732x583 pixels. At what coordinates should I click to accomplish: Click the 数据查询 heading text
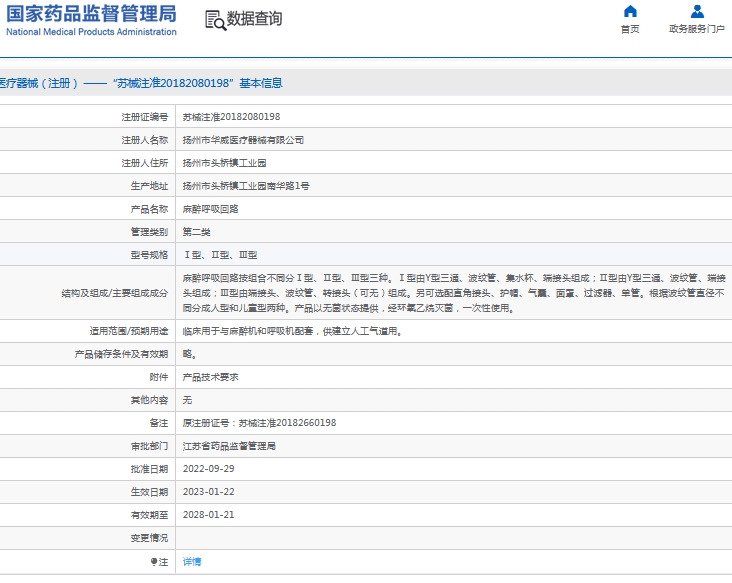[254, 19]
